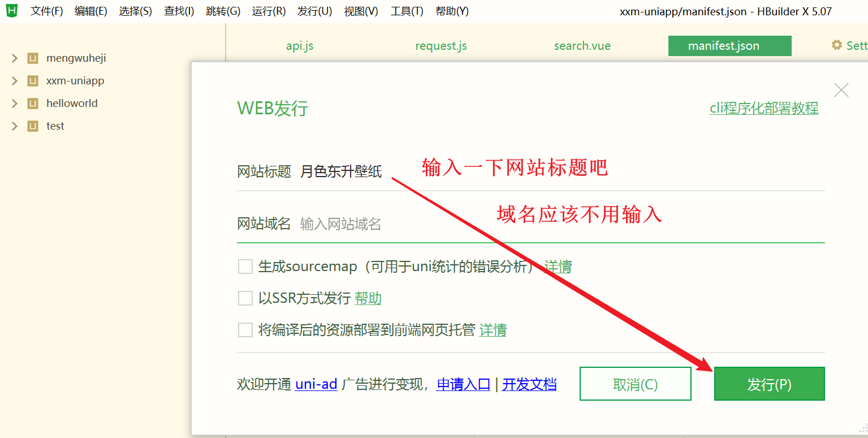Open the 选择(S) menu
The height and width of the screenshot is (438, 868).
pyautogui.click(x=136, y=11)
